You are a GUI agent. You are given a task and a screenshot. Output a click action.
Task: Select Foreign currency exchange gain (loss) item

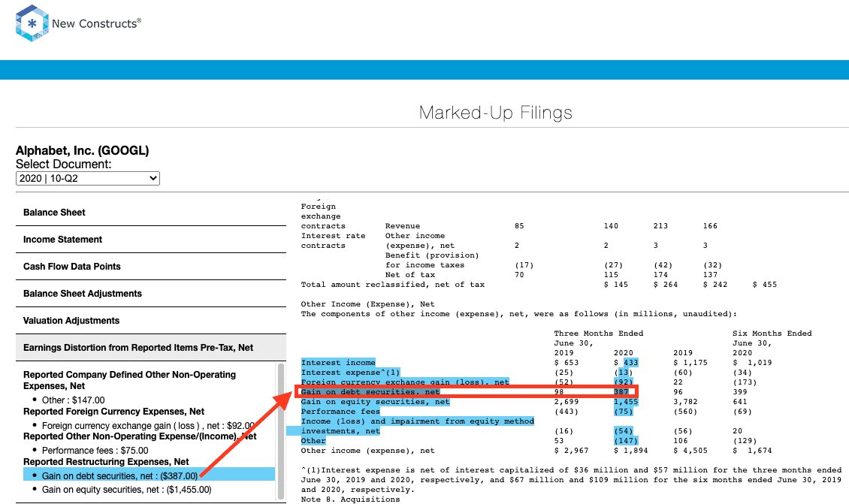coord(148,425)
